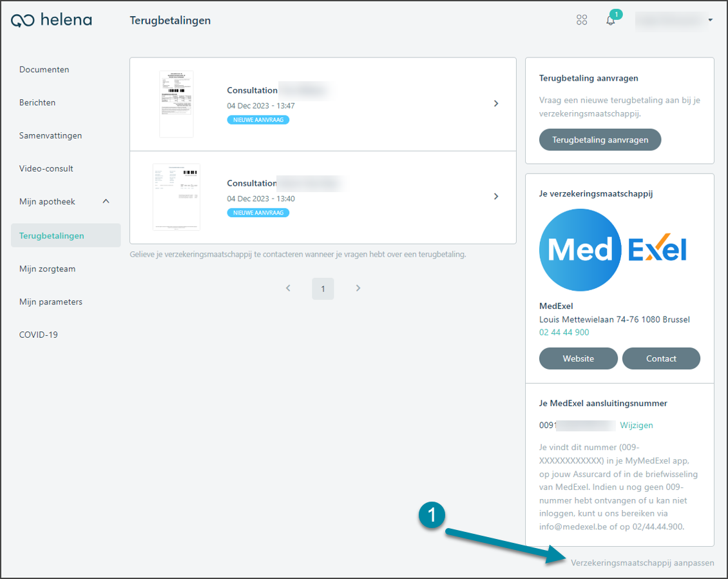Select Mijn apotheek in the sidebar
This screenshot has width=728, height=579.
[47, 202]
